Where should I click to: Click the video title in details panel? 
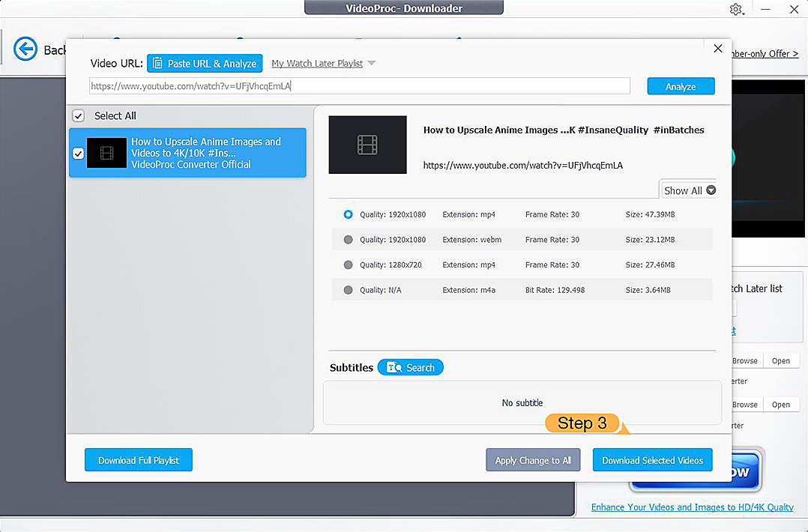pos(564,130)
